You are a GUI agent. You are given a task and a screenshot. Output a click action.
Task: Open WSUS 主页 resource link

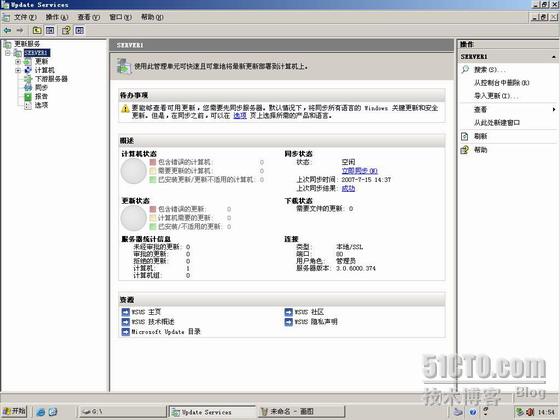pyautogui.click(x=146, y=312)
